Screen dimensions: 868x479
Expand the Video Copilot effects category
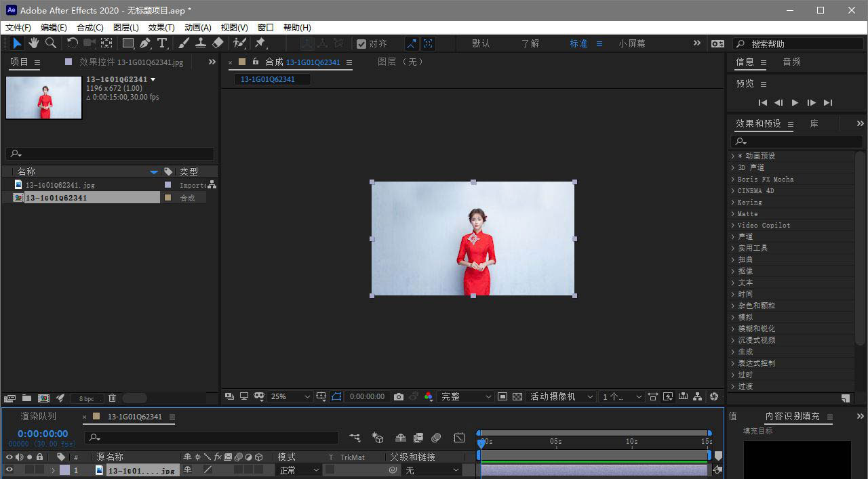733,225
